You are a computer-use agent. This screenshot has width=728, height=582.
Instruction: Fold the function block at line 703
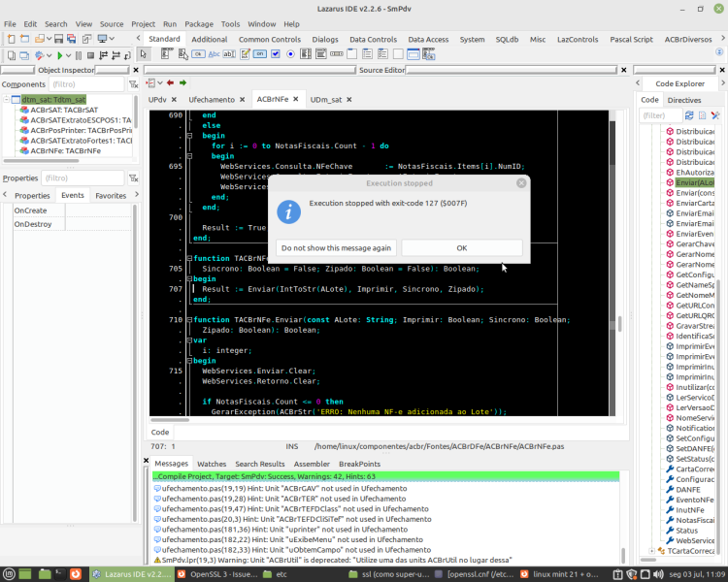(189, 259)
